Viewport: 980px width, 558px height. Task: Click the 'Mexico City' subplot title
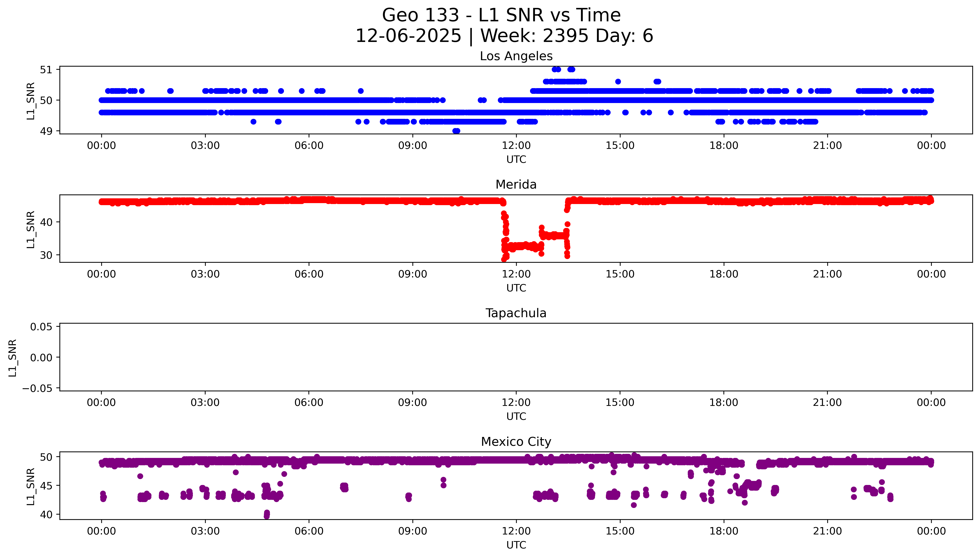[516, 442]
